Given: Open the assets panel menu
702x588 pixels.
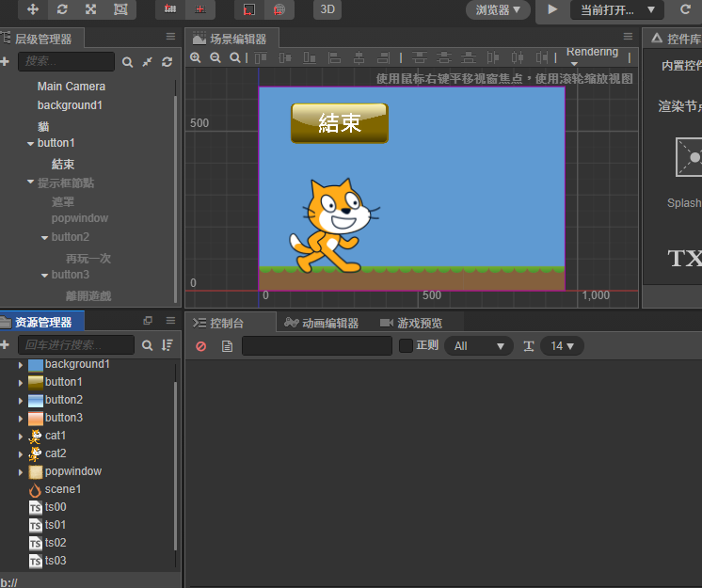Looking at the screenshot, I should click(170, 321).
